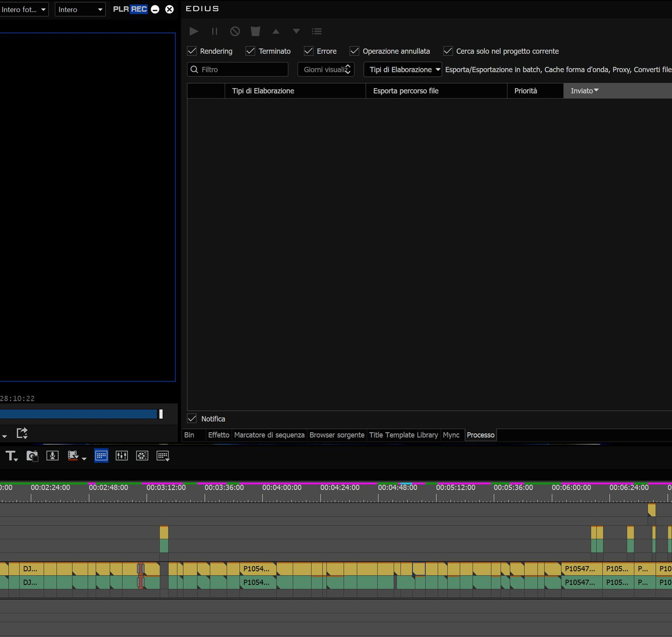Open the Create Title T tool
This screenshot has height=637, width=672.
point(12,456)
